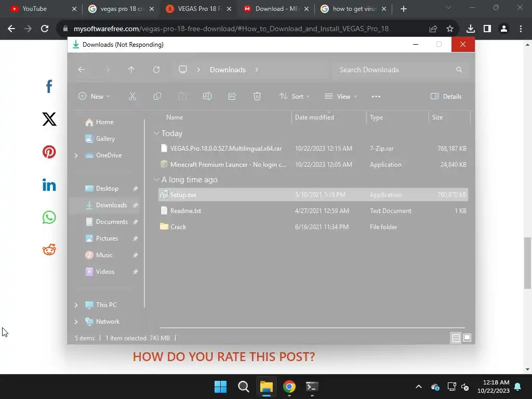Screen dimensions: 532x399
Task: Click the Reddit share icon
Action: tap(49, 250)
